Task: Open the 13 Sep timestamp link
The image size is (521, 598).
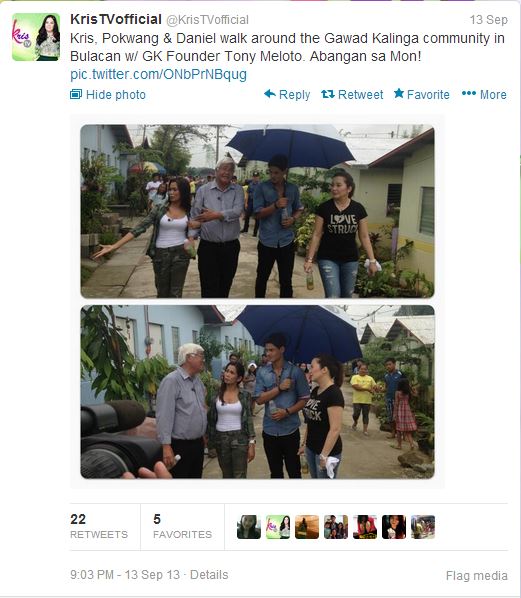Action: click(x=489, y=20)
